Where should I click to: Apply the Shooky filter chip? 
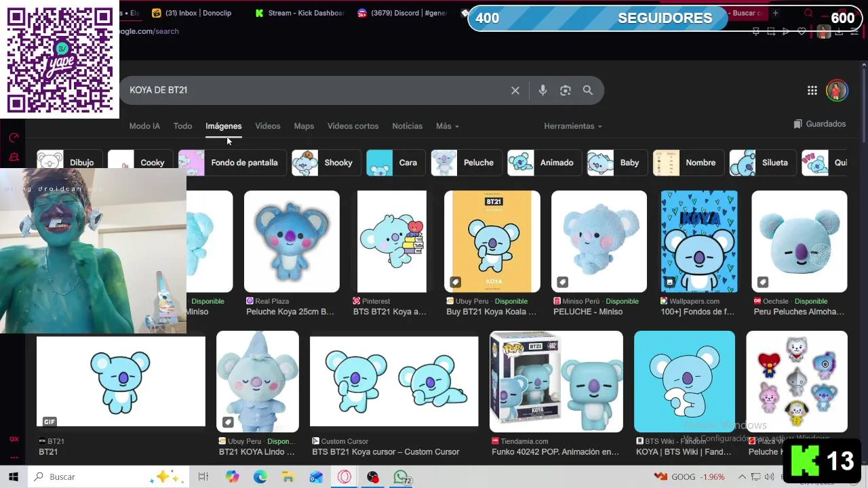(326, 163)
